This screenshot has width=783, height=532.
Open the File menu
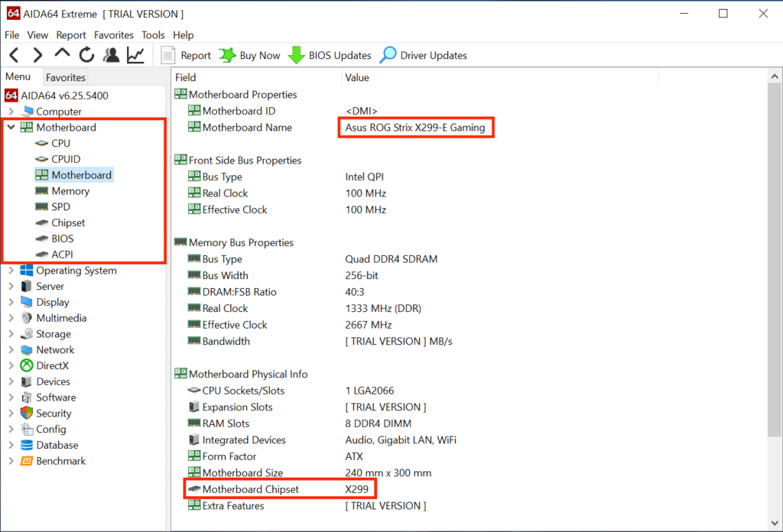click(12, 35)
